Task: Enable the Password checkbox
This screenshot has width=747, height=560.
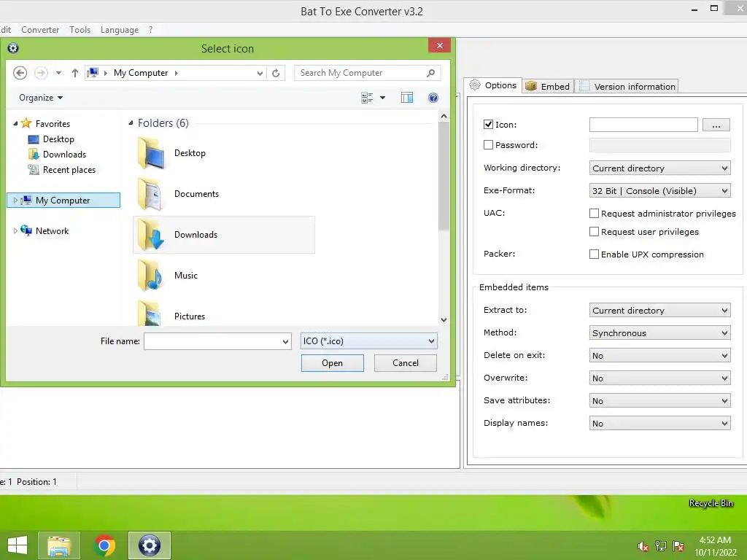Action: point(488,145)
